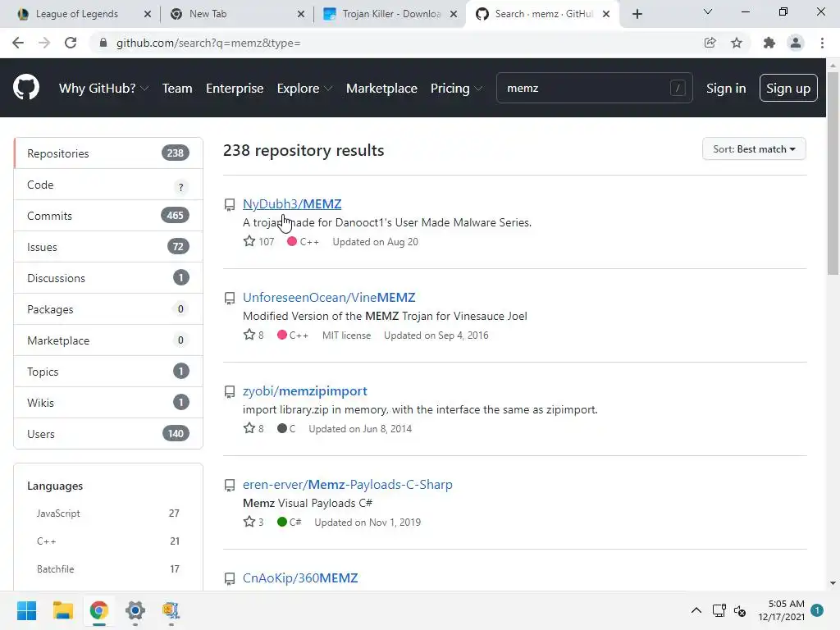Open the Windows Start menu
Screen dimensions: 840x630
[x=26, y=610]
